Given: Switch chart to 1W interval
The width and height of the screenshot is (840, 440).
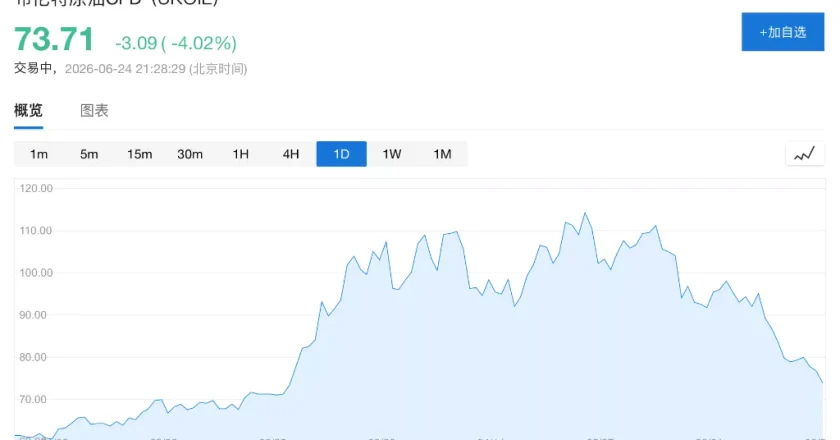Looking at the screenshot, I should [392, 154].
